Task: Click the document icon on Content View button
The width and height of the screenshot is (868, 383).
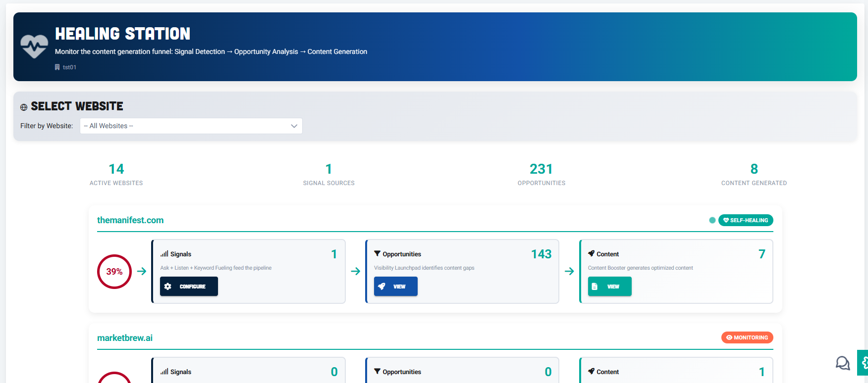Action: 595,287
